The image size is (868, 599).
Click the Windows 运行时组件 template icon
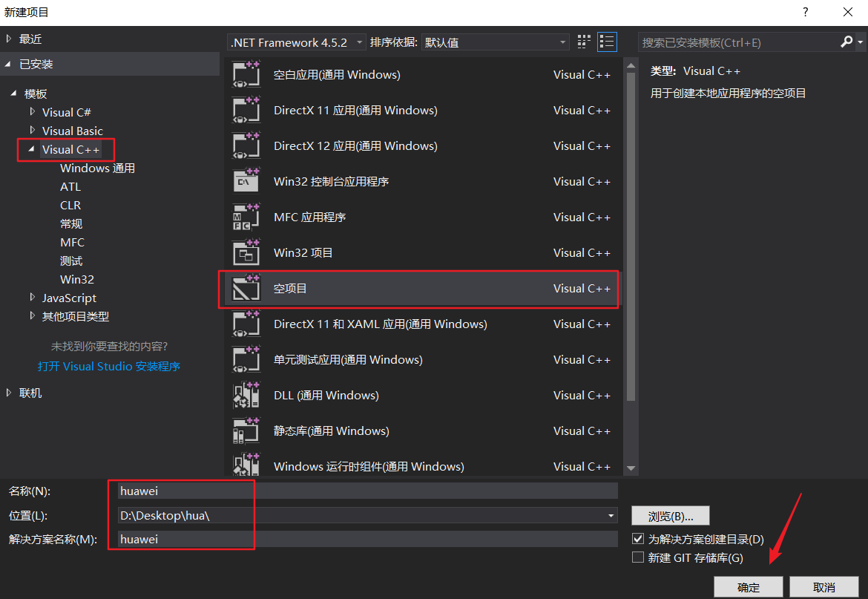pos(246,465)
